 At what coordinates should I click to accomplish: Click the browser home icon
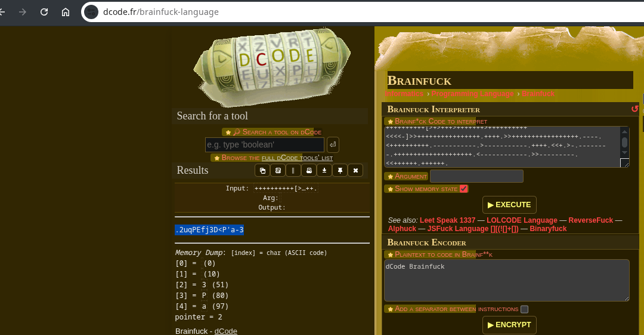point(66,12)
